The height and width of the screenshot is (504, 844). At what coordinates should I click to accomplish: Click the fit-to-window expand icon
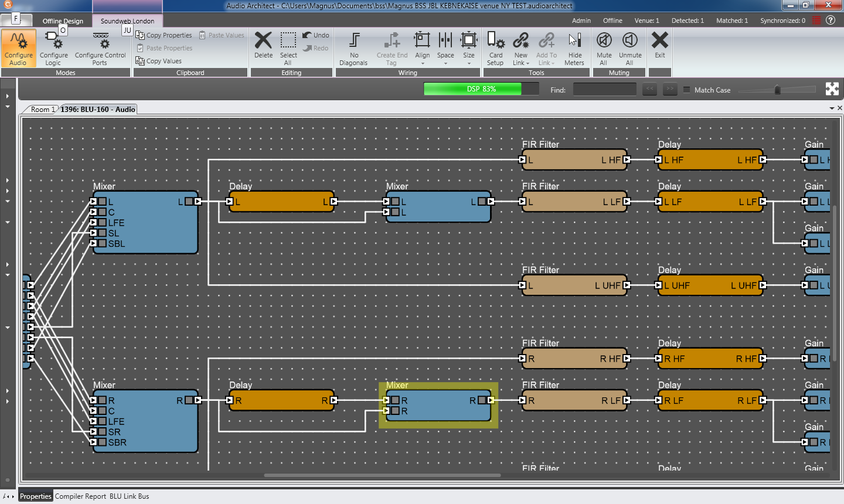coord(832,89)
